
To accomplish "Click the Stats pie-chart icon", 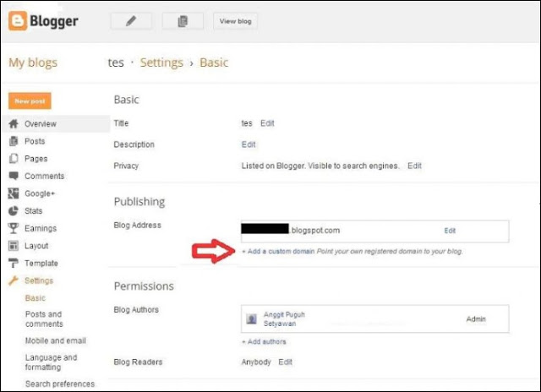I will [x=14, y=210].
